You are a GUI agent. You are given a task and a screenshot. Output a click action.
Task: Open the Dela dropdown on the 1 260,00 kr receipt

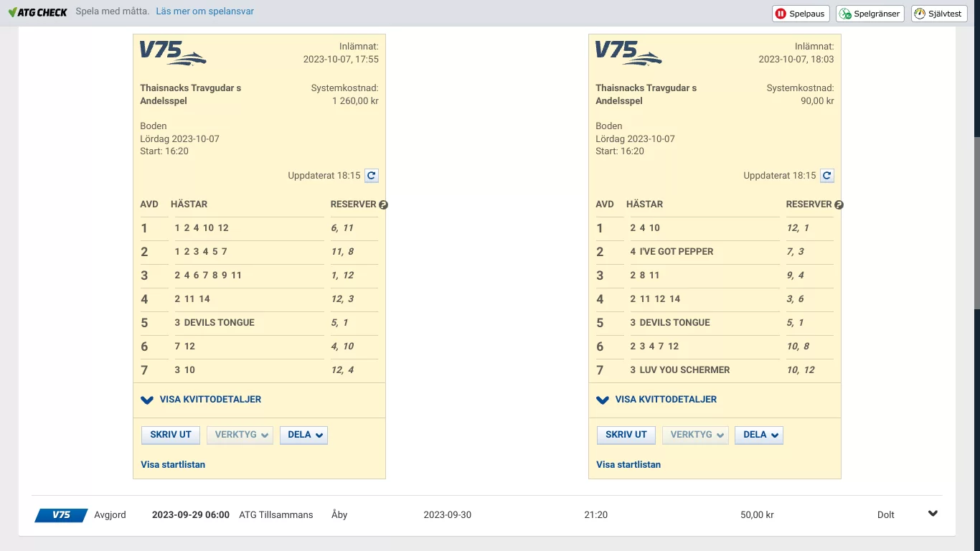point(303,435)
